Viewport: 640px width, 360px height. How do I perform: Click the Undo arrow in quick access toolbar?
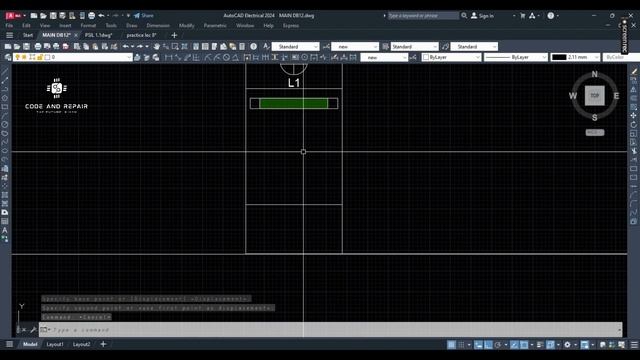[101, 16]
